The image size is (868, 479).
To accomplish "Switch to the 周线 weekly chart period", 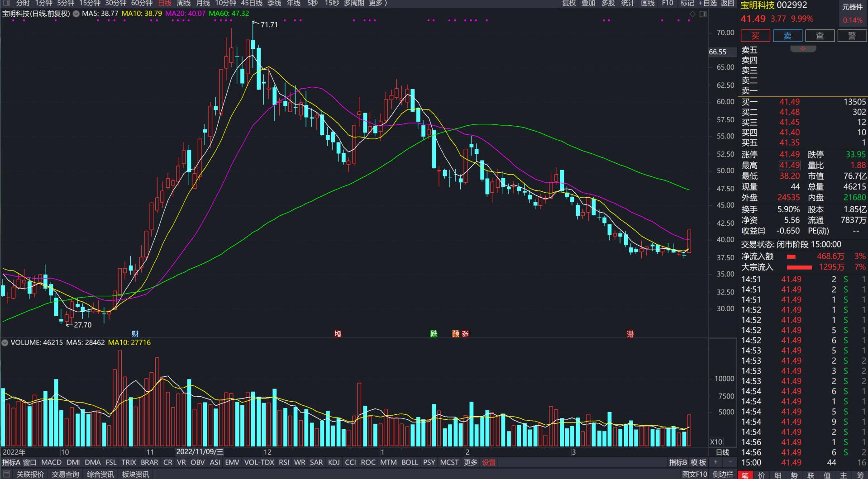I will pyautogui.click(x=183, y=3).
